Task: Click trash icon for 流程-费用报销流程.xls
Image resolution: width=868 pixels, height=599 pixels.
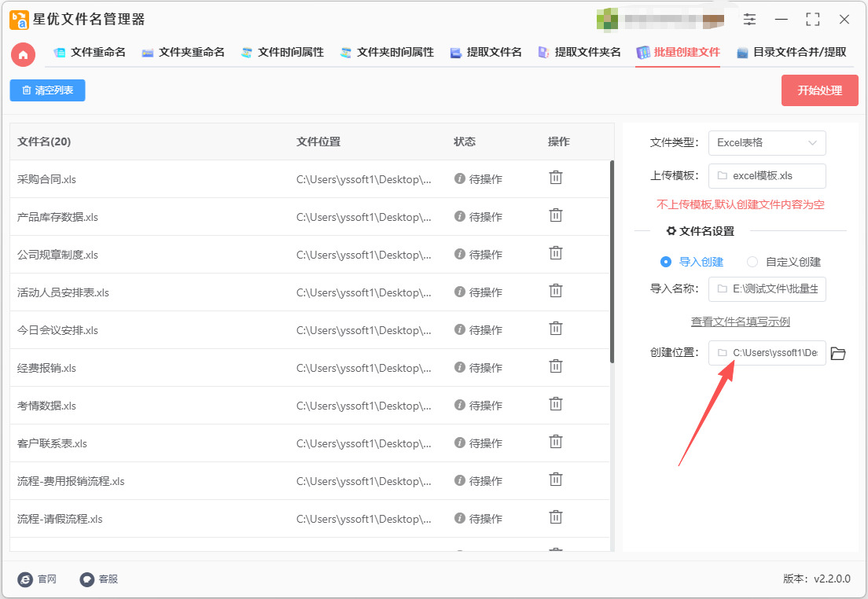Action: (555, 480)
